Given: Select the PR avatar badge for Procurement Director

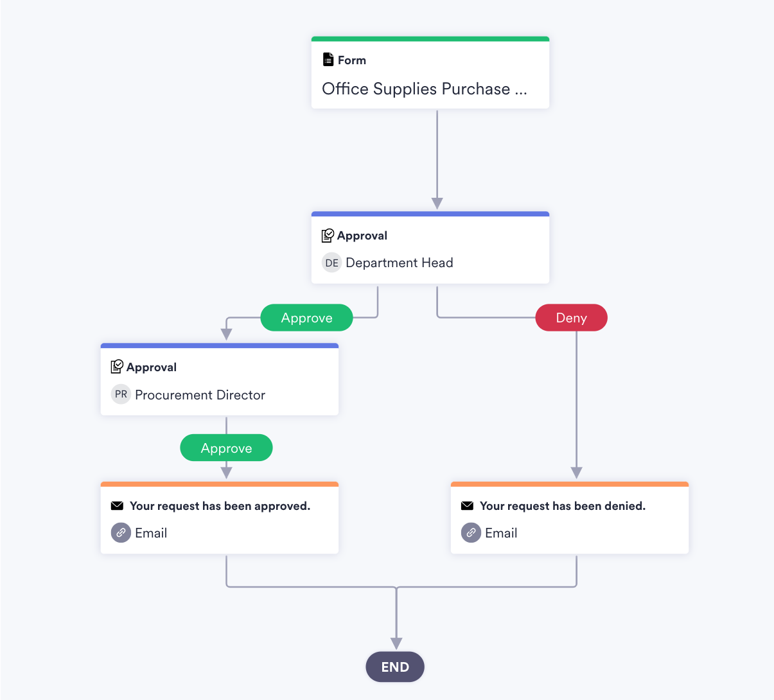Looking at the screenshot, I should pos(121,394).
